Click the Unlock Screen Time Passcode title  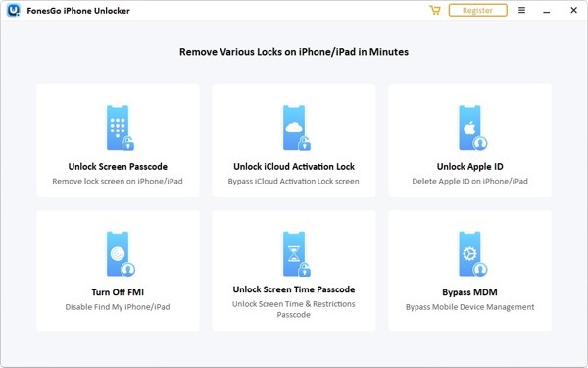pyautogui.click(x=294, y=289)
